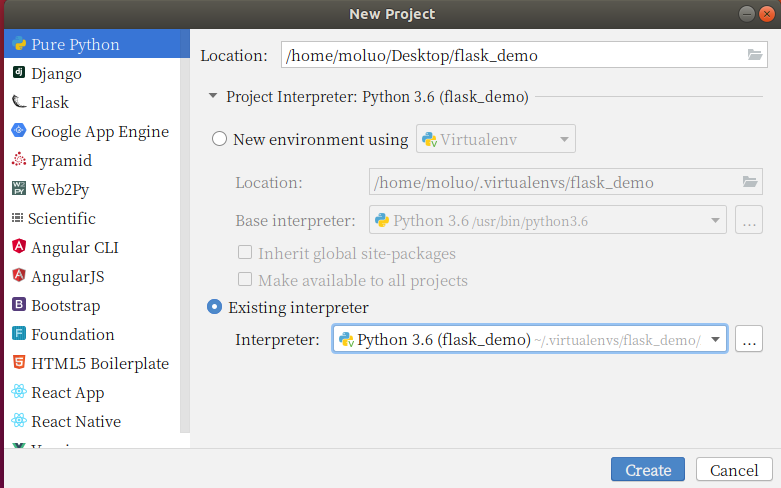The width and height of the screenshot is (781, 488).
Task: Select New environment using radio button
Action: [x=219, y=139]
